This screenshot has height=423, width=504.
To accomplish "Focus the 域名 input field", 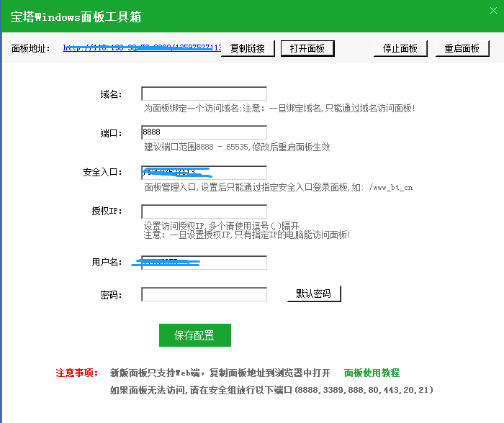I will [204, 94].
